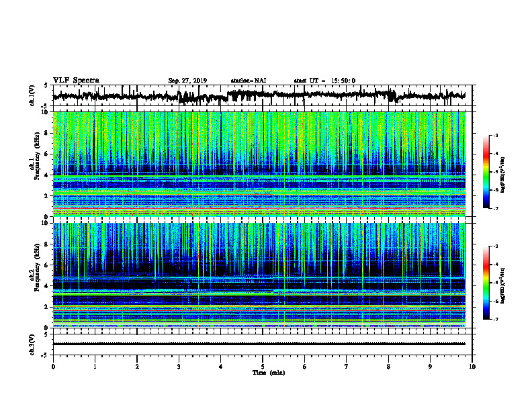Screen dimensions: 532x411
Task: Click inside the ch.2 spectrogram plot
Action: coord(259,275)
